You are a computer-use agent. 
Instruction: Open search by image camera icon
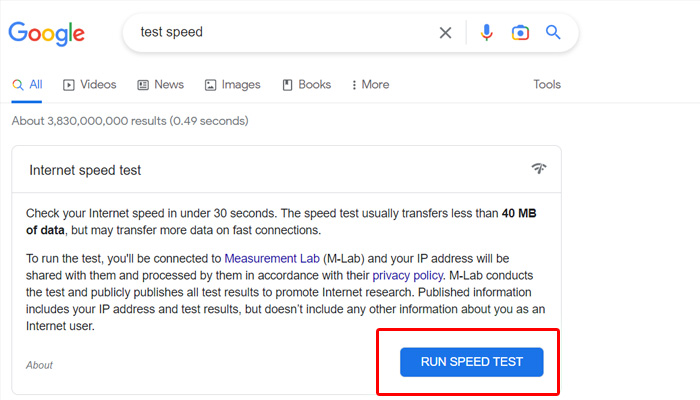coord(520,33)
